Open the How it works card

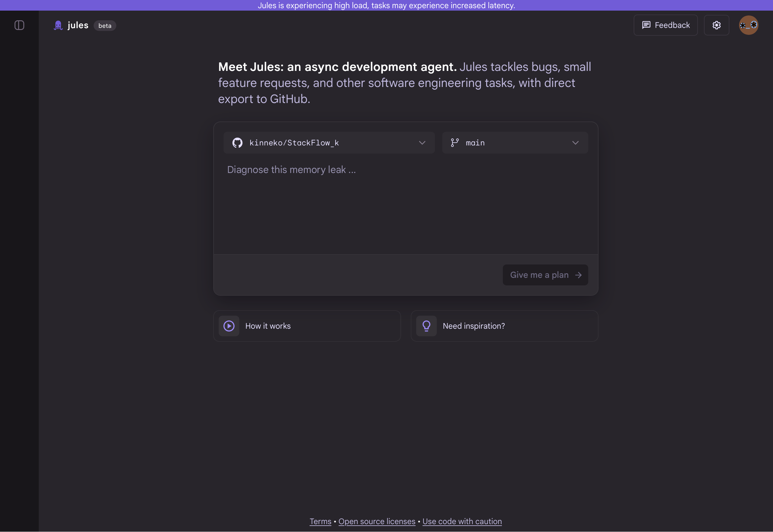[307, 326]
